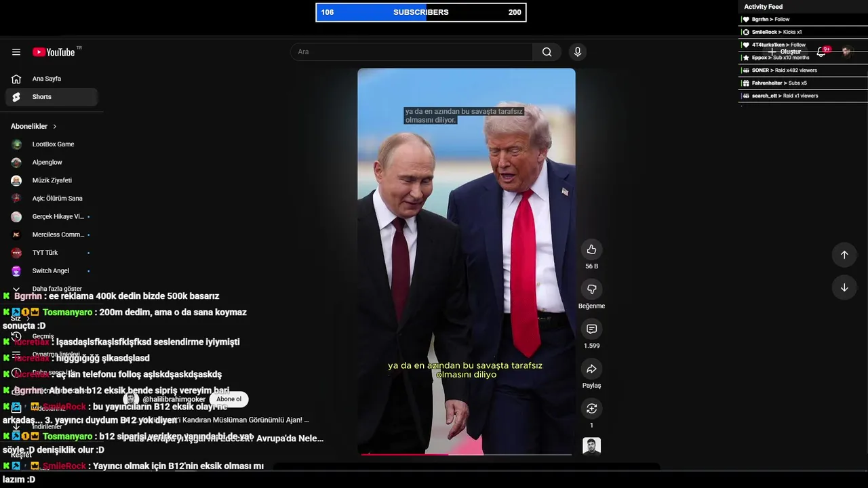Screen dimensions: 868x488
Task: Click the Merciless Comm... channel avatar
Action: [x=17, y=235]
